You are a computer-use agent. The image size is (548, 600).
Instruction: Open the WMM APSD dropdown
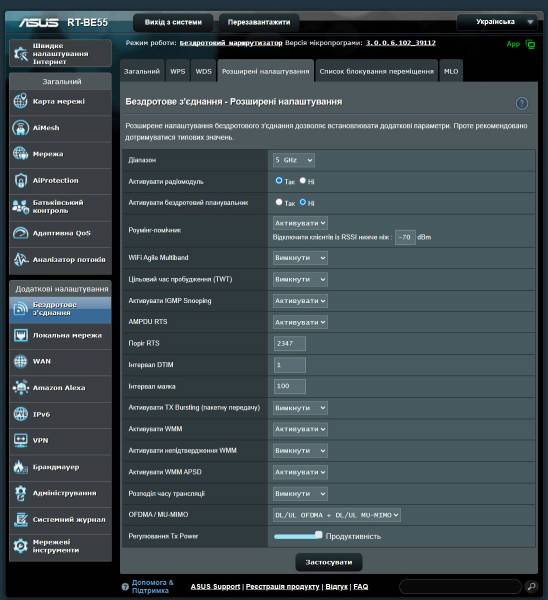click(x=300, y=472)
